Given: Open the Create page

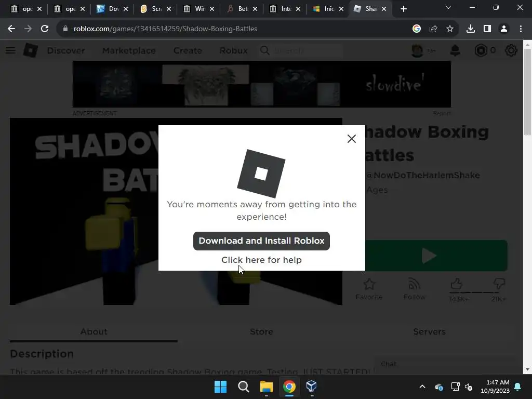Looking at the screenshot, I should click(x=188, y=50).
